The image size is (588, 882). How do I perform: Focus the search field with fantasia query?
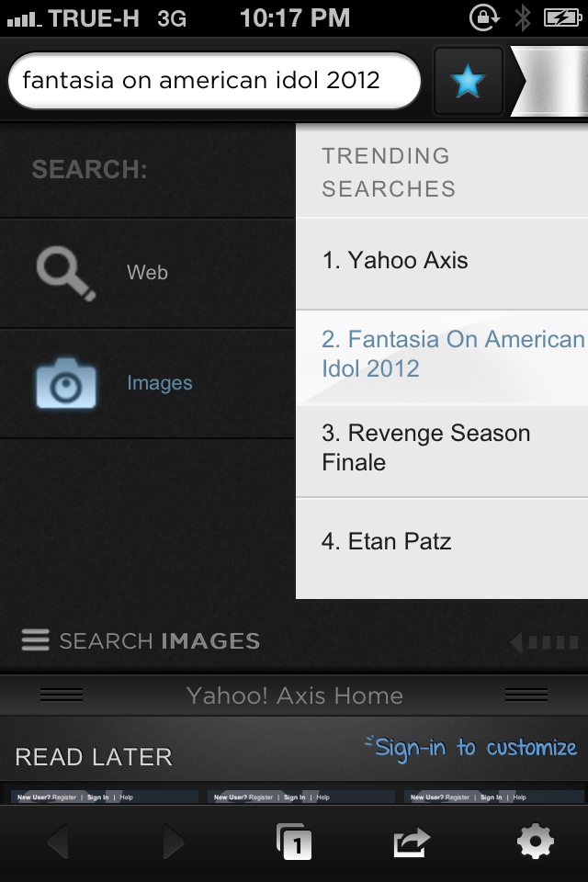point(214,81)
